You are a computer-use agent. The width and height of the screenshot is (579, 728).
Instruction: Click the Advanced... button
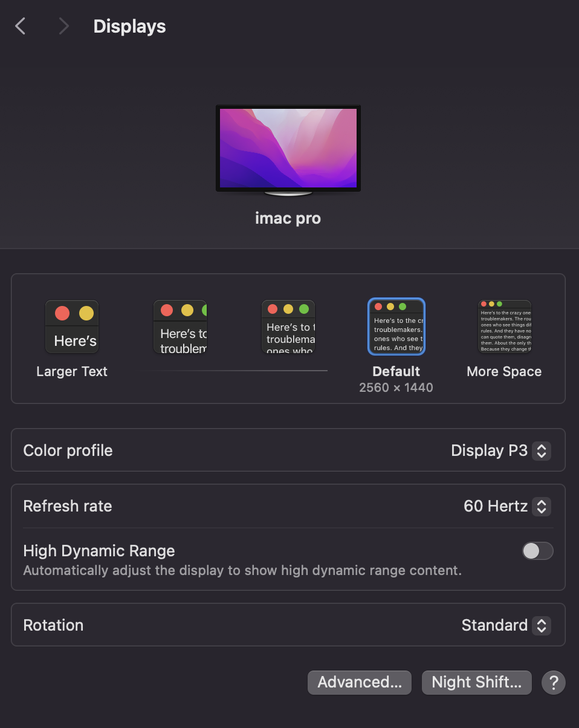point(360,683)
